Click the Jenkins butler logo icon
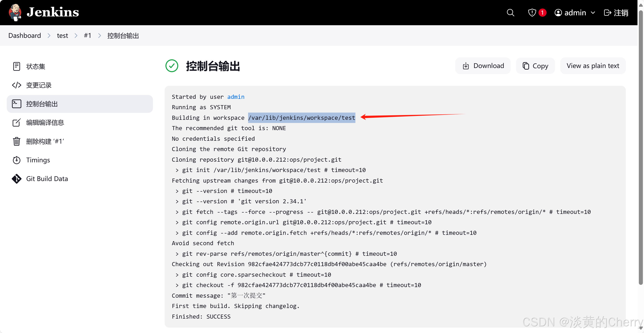Image resolution: width=644 pixels, height=333 pixels. [x=15, y=12]
